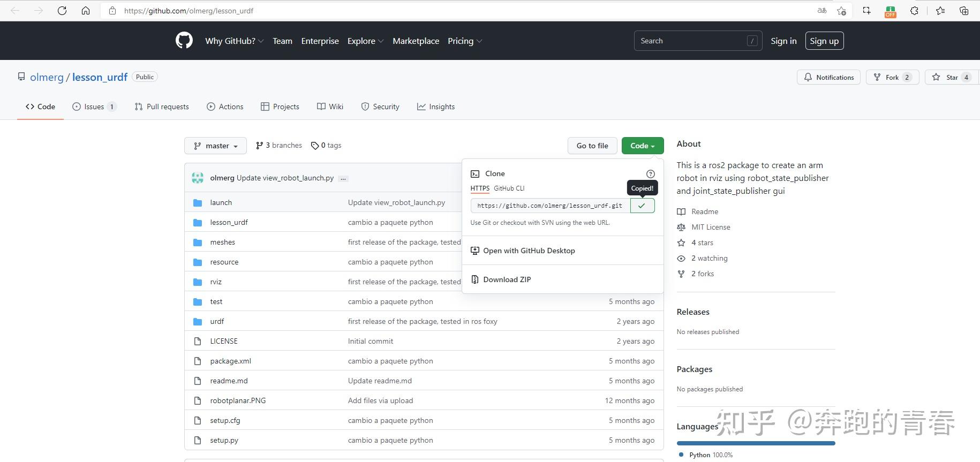The width and height of the screenshot is (980, 462).
Task: Open the browser extensions puzzle icon
Action: pyautogui.click(x=914, y=11)
